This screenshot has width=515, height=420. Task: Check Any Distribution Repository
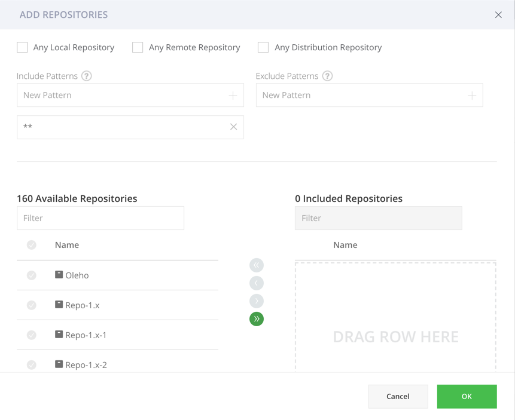coord(263,47)
